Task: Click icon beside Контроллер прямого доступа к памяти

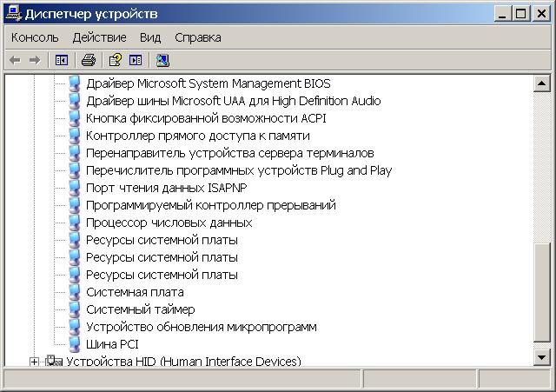Action: click(75, 136)
